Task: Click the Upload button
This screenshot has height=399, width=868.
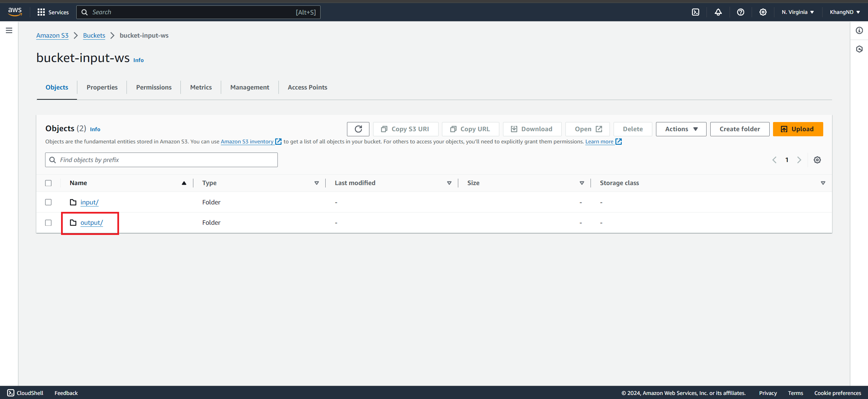Action: [798, 129]
